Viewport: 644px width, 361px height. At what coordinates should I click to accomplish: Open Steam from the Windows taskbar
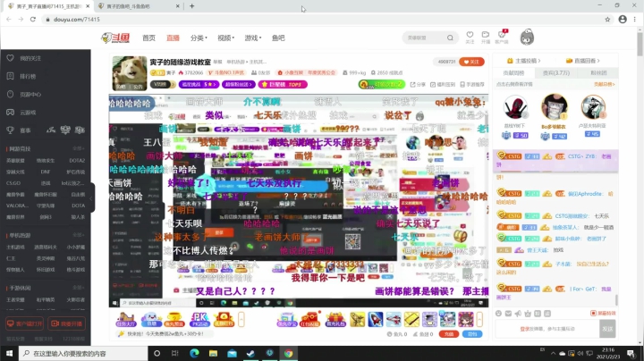pos(250,353)
